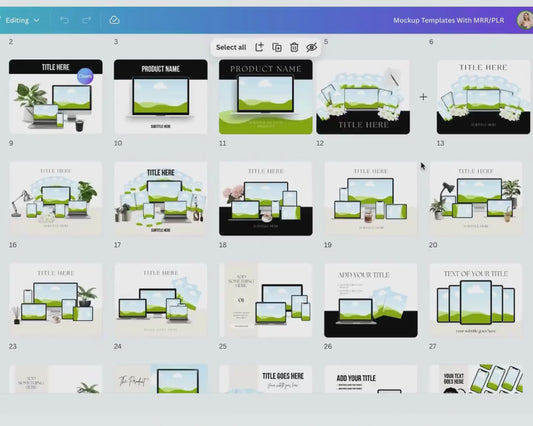Click the redo arrow icon
533x426 pixels.
click(x=87, y=20)
